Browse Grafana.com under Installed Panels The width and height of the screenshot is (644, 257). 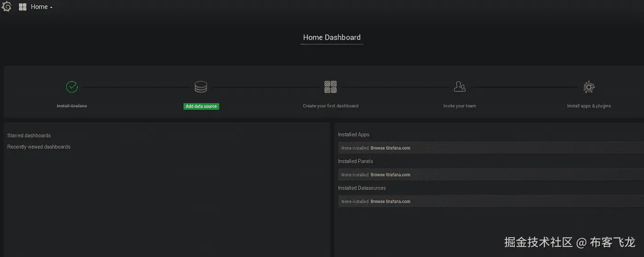tap(390, 175)
